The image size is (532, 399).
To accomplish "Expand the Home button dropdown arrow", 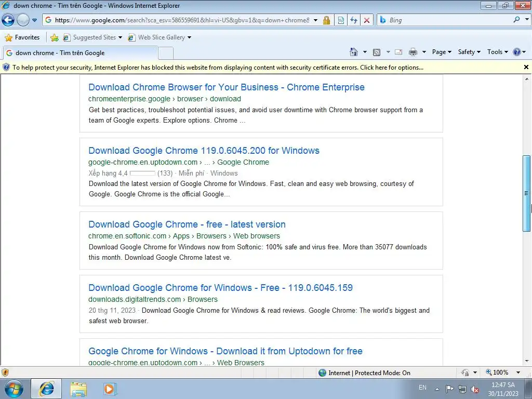I will point(365,52).
